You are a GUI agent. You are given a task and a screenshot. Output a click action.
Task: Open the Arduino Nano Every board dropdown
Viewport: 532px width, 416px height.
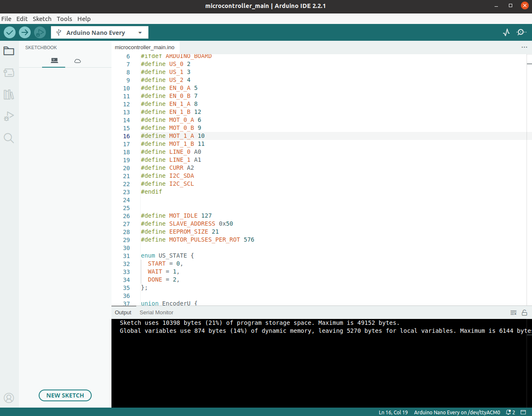coord(100,33)
